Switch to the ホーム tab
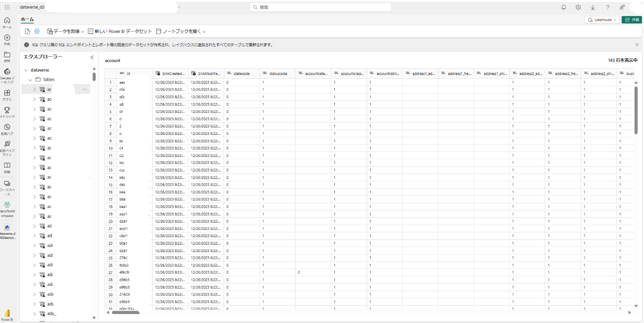Viewport: 644px width, 323px height. [27, 19]
